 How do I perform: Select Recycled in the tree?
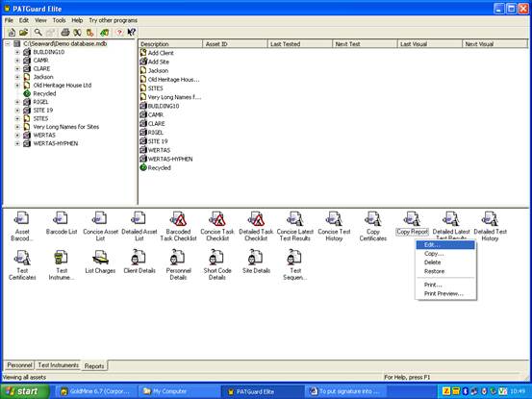(x=44, y=93)
